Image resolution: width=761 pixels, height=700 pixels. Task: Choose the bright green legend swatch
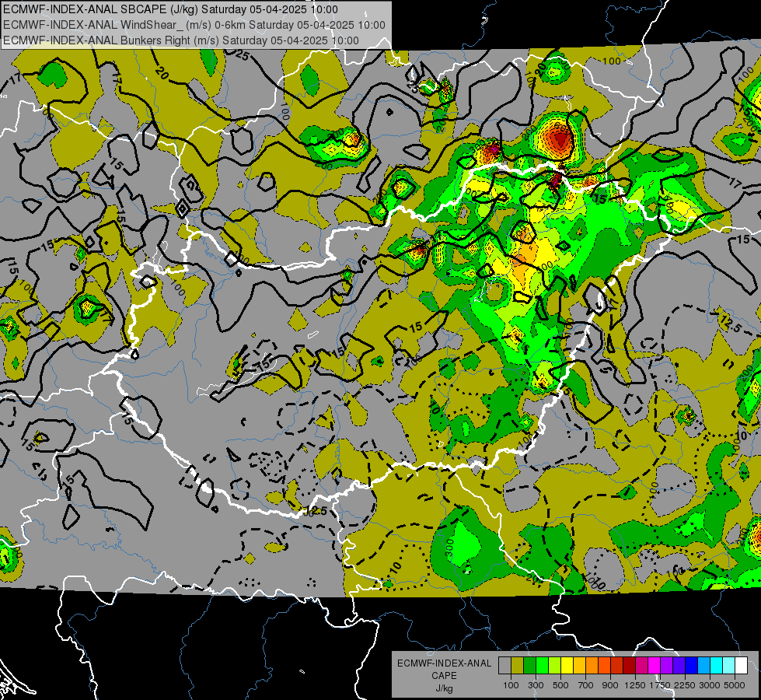542,666
